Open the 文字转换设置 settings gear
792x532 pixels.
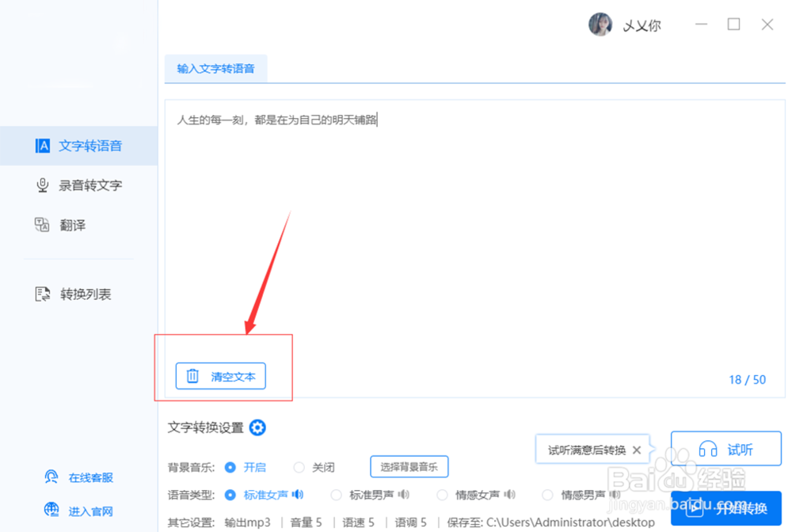tap(257, 427)
